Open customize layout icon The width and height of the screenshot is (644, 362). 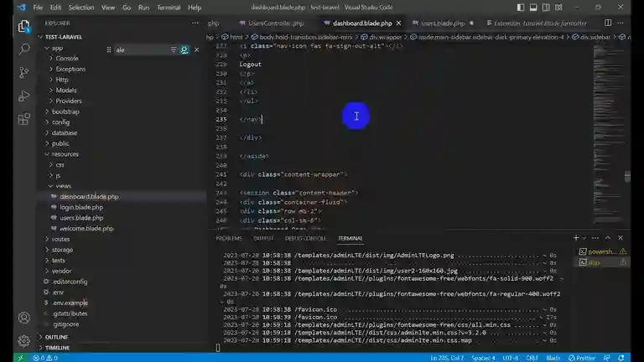(x=558, y=8)
